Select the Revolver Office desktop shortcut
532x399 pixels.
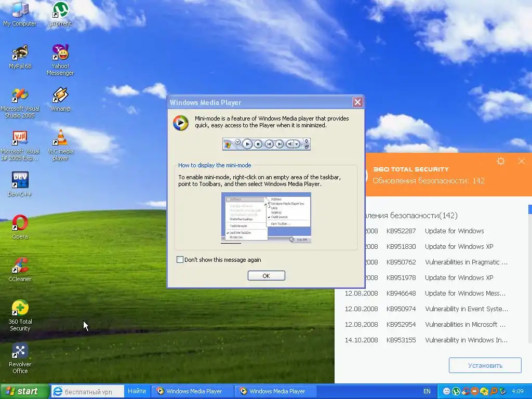(x=20, y=358)
